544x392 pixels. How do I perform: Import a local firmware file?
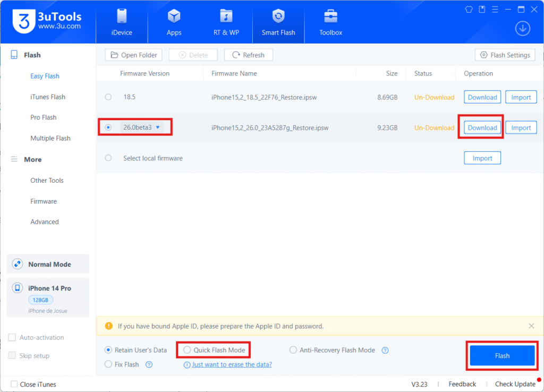point(482,158)
